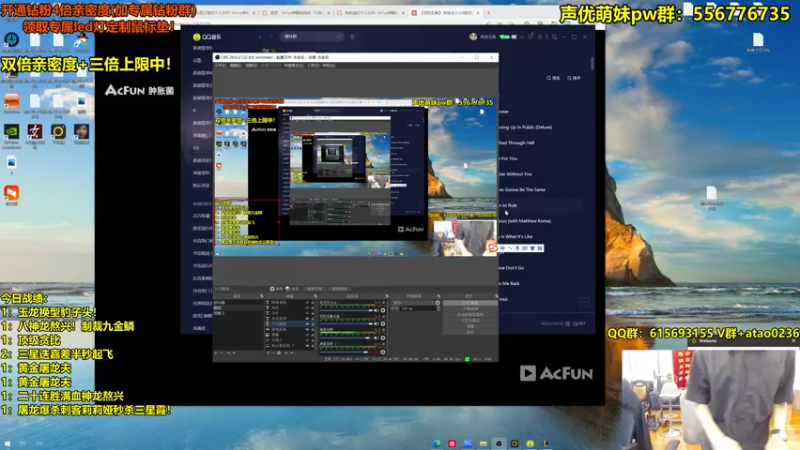Screen dimensions: 800x450
Task: Mute the 麦克风/Aux mixer track
Action: 376,310
